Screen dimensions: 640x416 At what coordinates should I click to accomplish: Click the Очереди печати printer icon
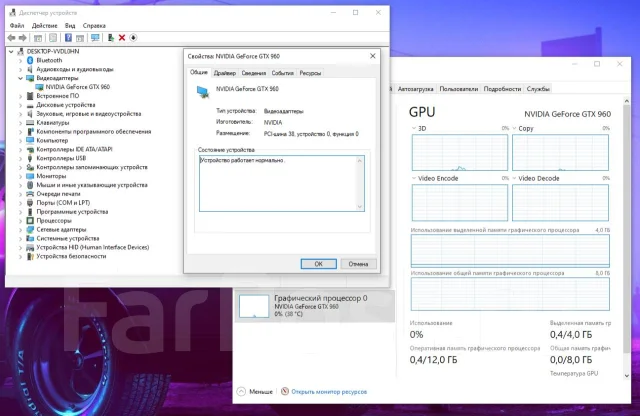[30, 194]
